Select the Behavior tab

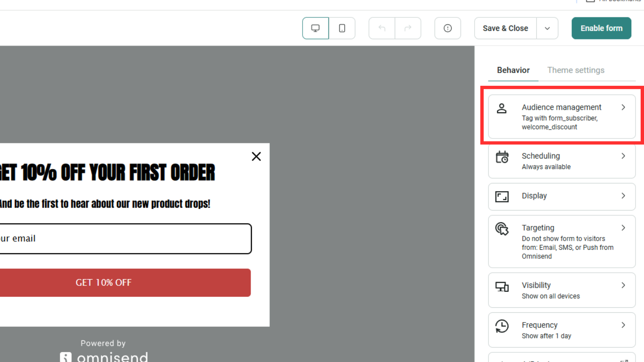(513, 70)
